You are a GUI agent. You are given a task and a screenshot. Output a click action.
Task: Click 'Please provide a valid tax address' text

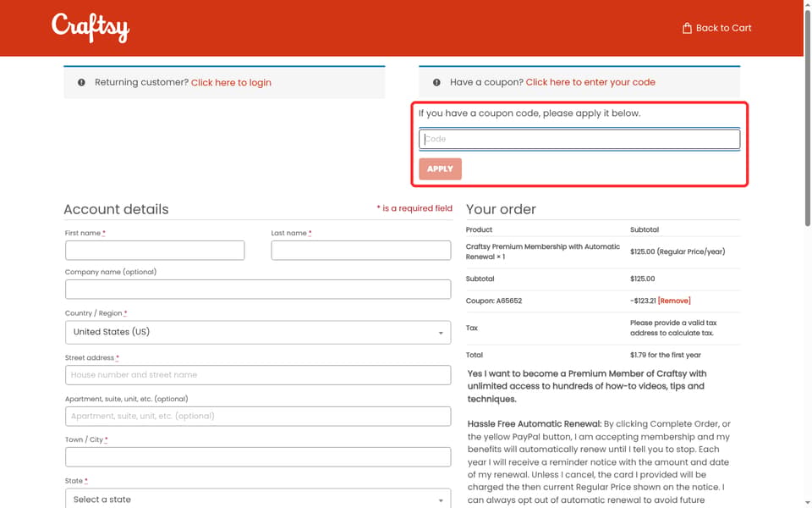(x=673, y=328)
